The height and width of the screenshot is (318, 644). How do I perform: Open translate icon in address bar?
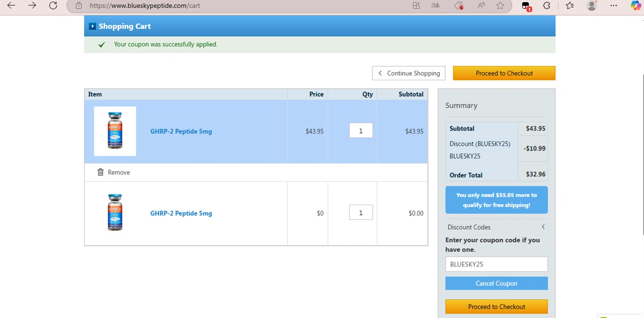pyautogui.click(x=435, y=6)
